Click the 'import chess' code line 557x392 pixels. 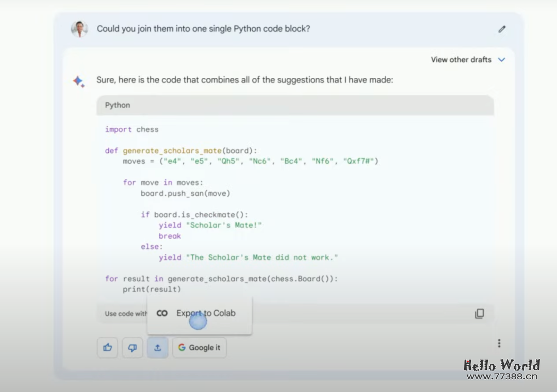click(132, 129)
